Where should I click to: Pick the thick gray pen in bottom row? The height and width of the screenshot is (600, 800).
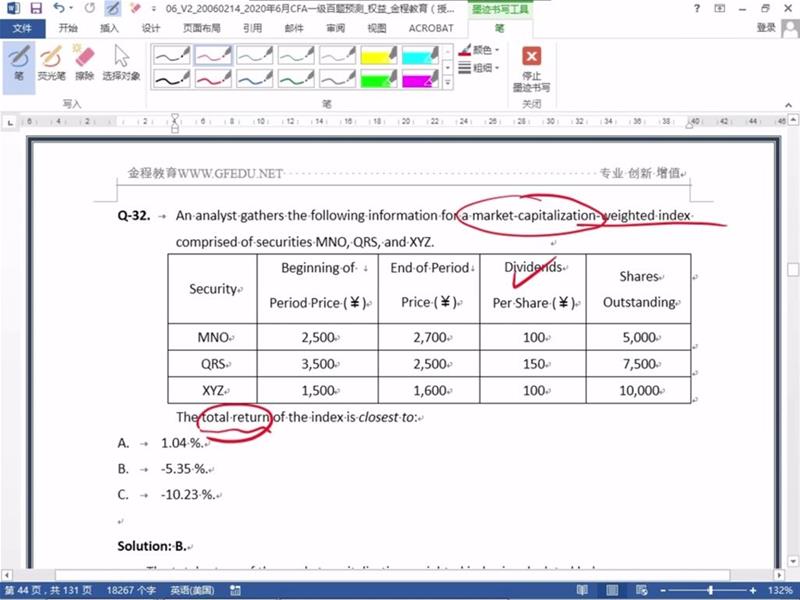[x=337, y=79]
